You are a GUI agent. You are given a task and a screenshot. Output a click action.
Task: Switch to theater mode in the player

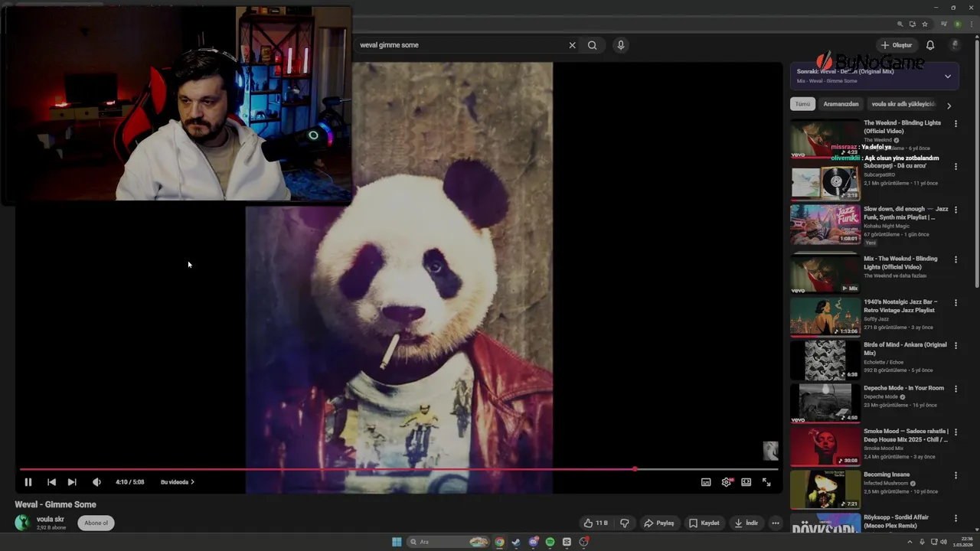coord(746,482)
